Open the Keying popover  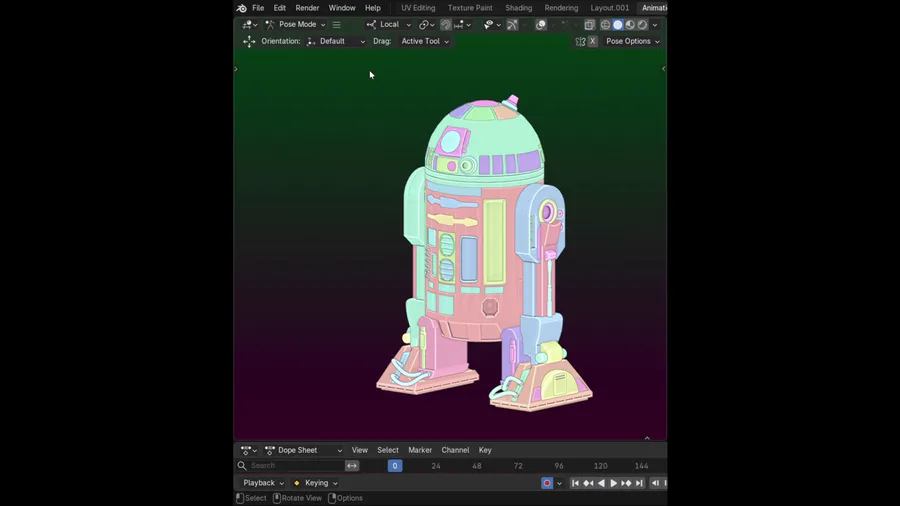[315, 483]
